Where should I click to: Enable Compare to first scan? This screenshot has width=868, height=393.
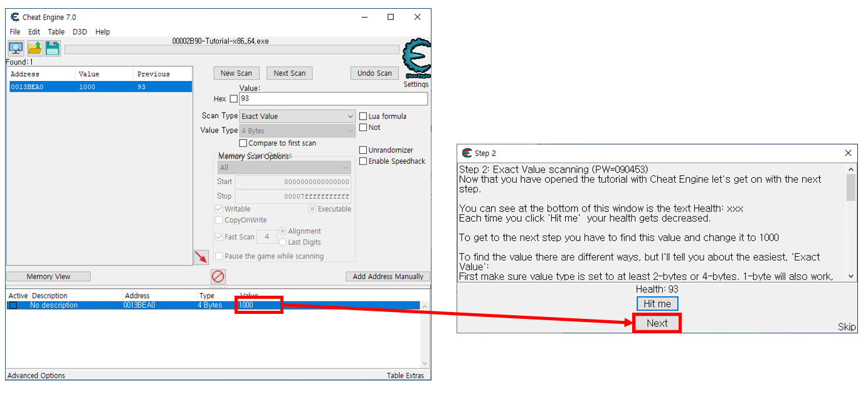(243, 143)
